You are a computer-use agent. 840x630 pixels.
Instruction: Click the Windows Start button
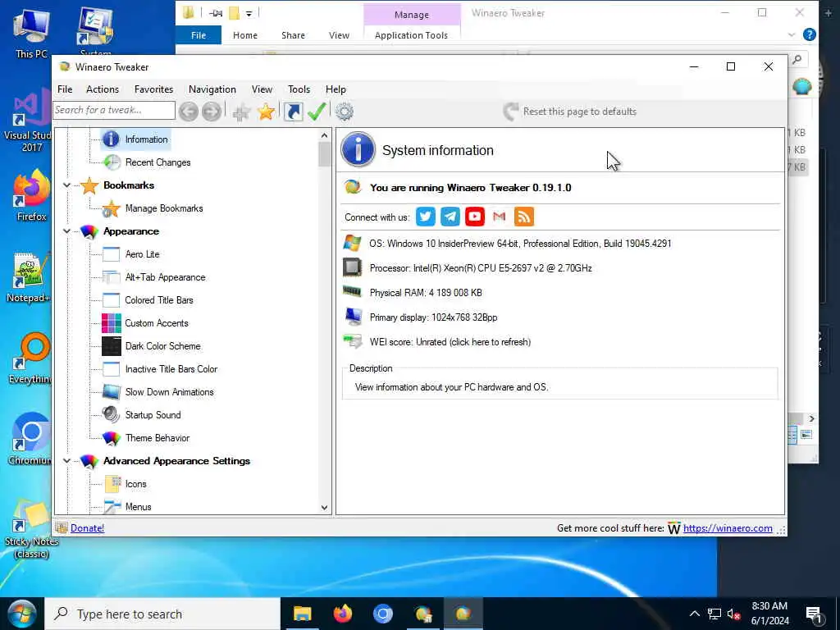21,614
